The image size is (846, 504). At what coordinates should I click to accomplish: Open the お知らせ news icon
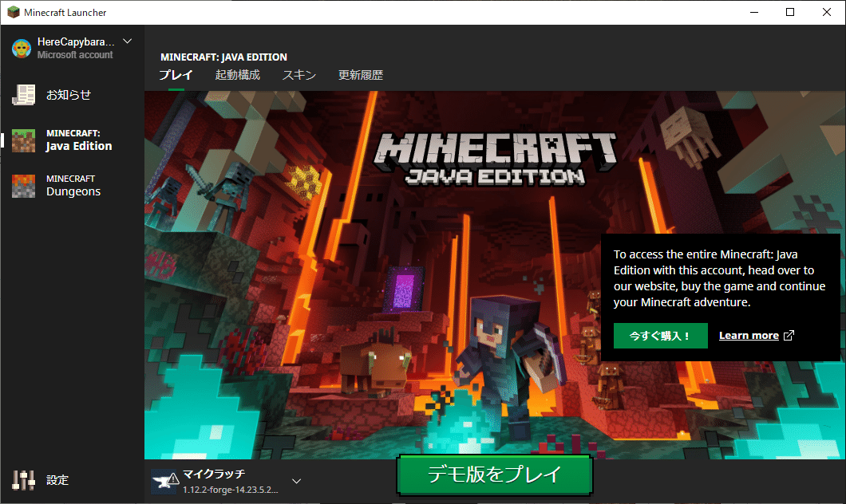point(24,95)
